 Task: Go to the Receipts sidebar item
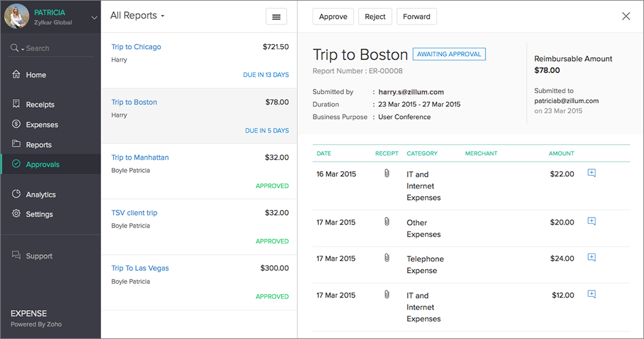click(40, 104)
